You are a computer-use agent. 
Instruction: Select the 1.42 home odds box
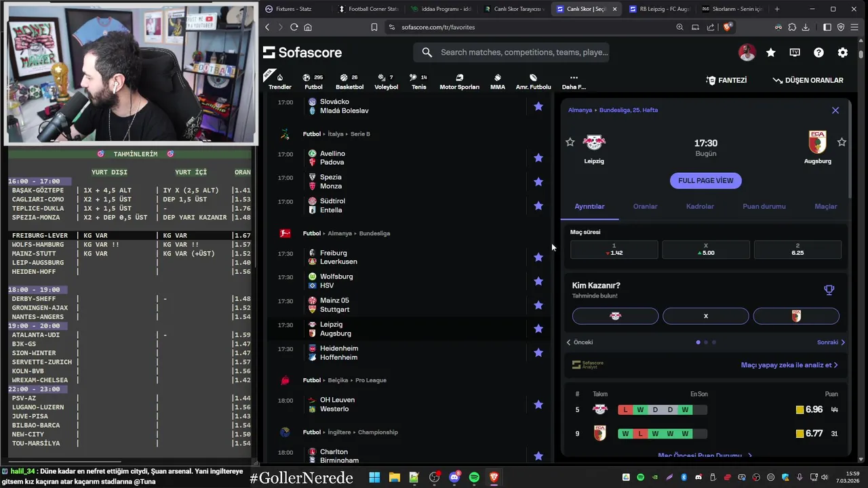(x=614, y=249)
